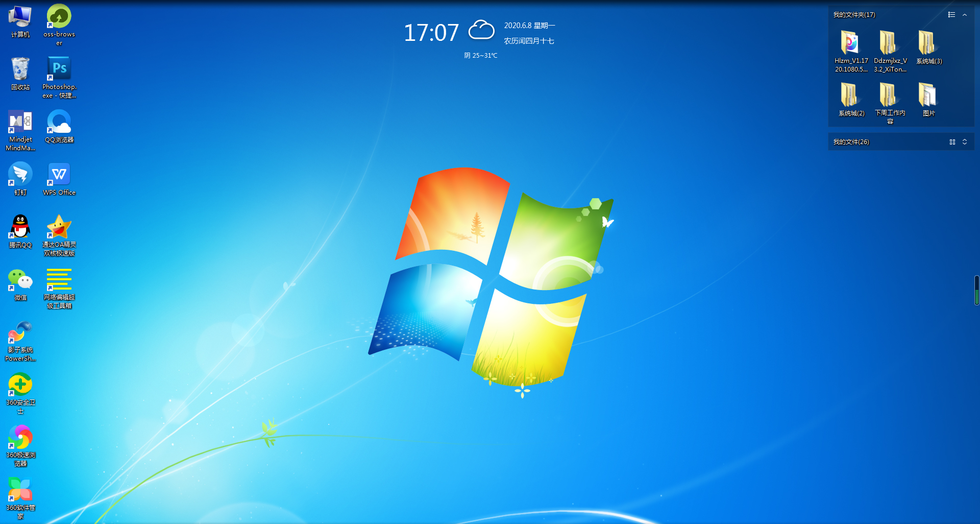Select the Ddzmjlxz_V3.2 folder

point(890,51)
